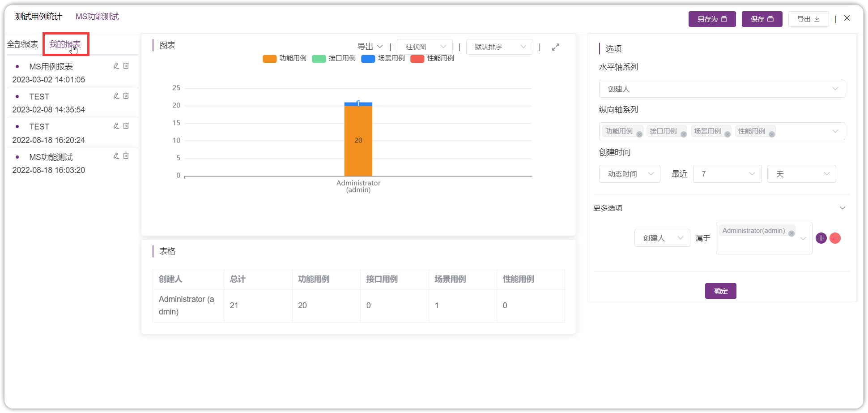Remove 接口用例 tag from vertical axis
This screenshot has height=413, width=868.
click(684, 134)
